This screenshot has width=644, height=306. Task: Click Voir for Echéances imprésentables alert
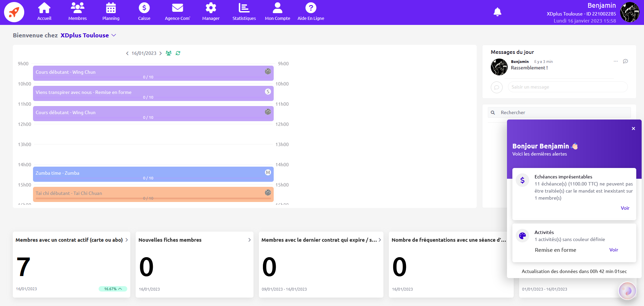(x=625, y=208)
